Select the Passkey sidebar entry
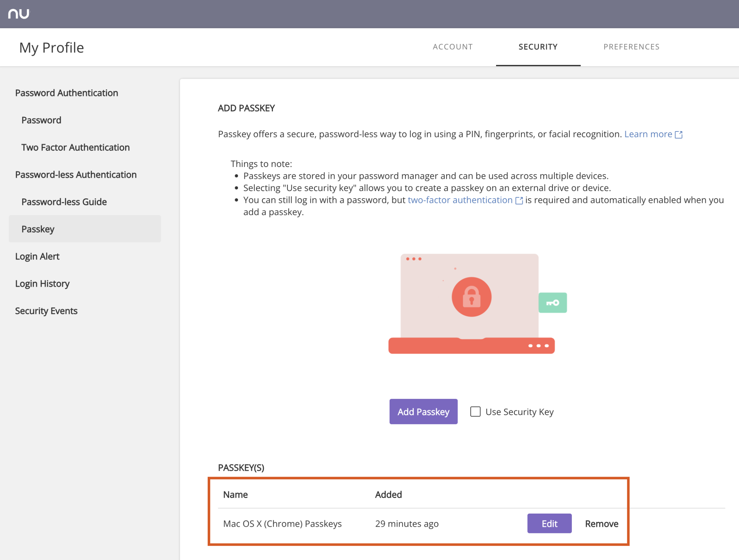Screen dimensions: 739x560 38,229
